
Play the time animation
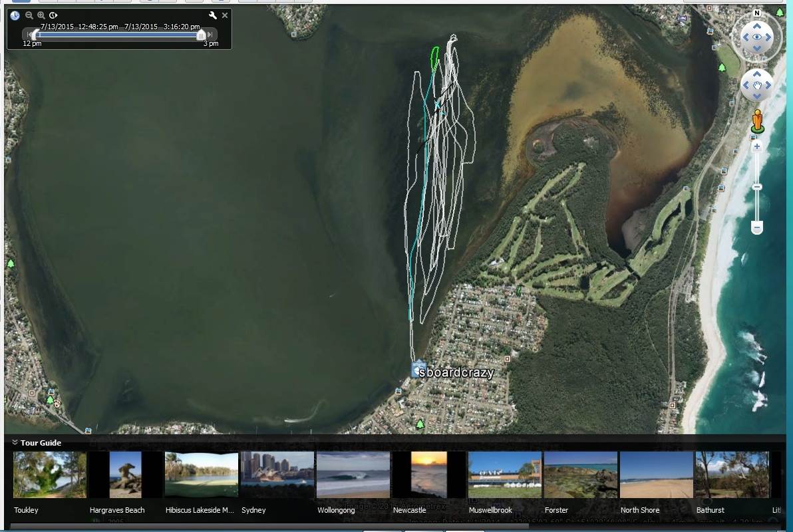pos(54,15)
